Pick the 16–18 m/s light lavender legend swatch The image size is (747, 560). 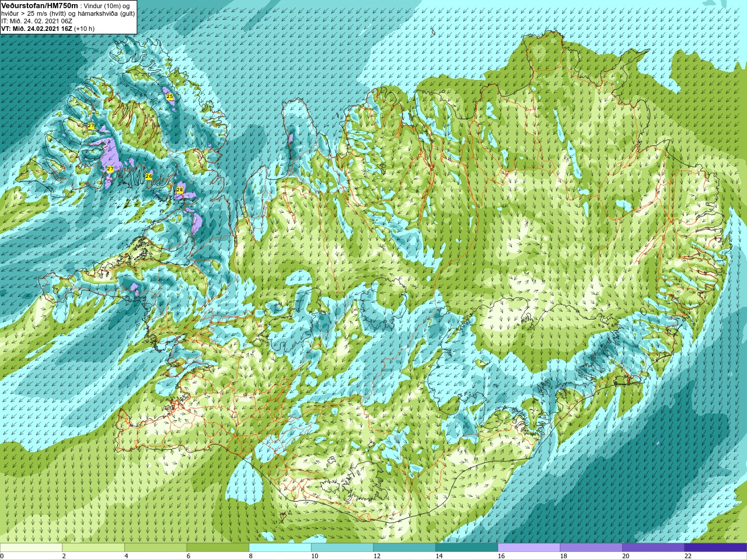pos(529,548)
